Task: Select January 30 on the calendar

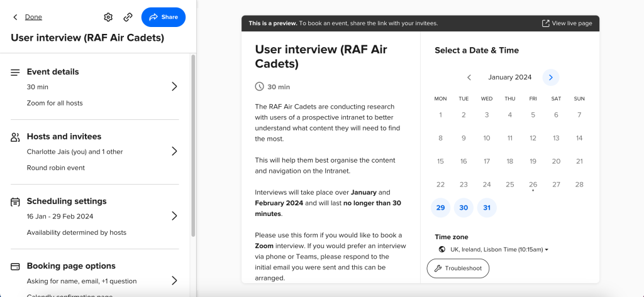Action: pos(464,208)
